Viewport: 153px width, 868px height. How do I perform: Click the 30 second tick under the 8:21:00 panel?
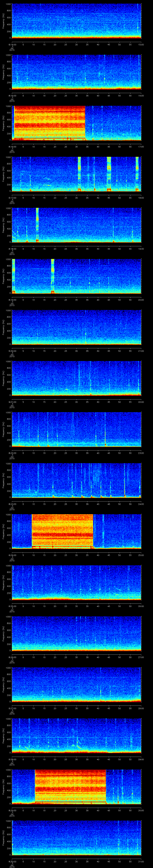click(76, 402)
